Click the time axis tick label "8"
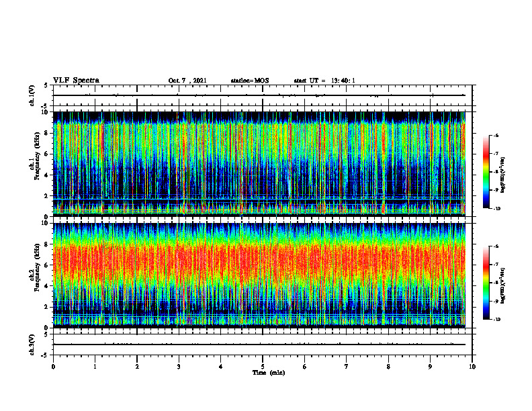The height and width of the screenshot is (411, 532). click(x=388, y=367)
